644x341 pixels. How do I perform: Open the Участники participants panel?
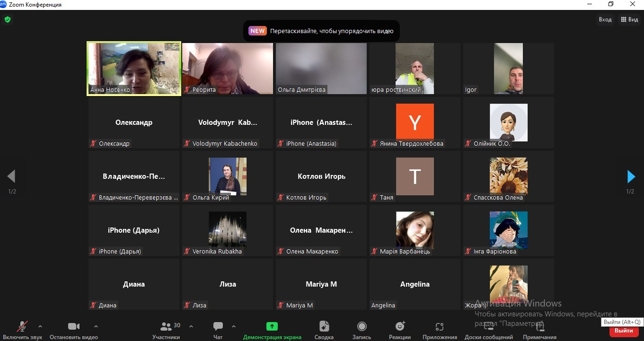click(166, 330)
